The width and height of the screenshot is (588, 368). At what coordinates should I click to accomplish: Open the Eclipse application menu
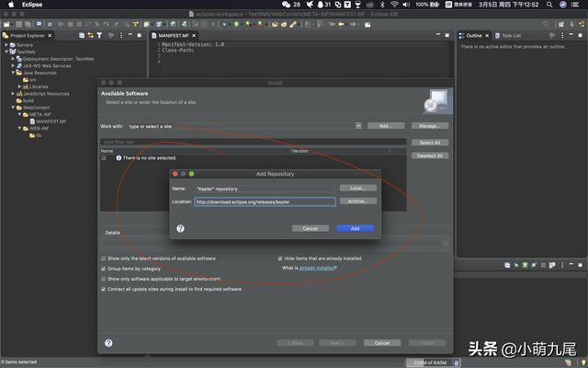pos(32,5)
